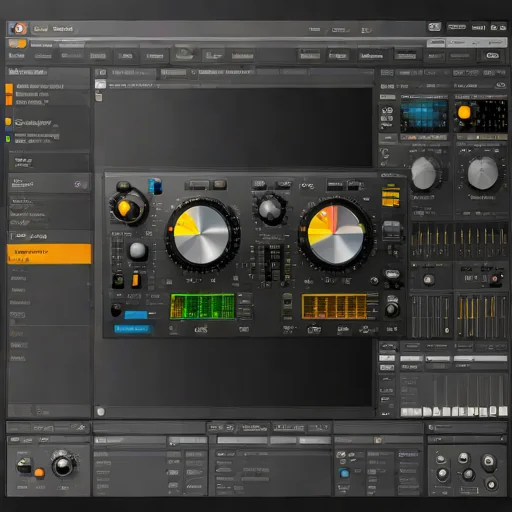The width and height of the screenshot is (512, 512).
Task: Click the disc-shaped icon in the main toolbar
Action: 184,54
